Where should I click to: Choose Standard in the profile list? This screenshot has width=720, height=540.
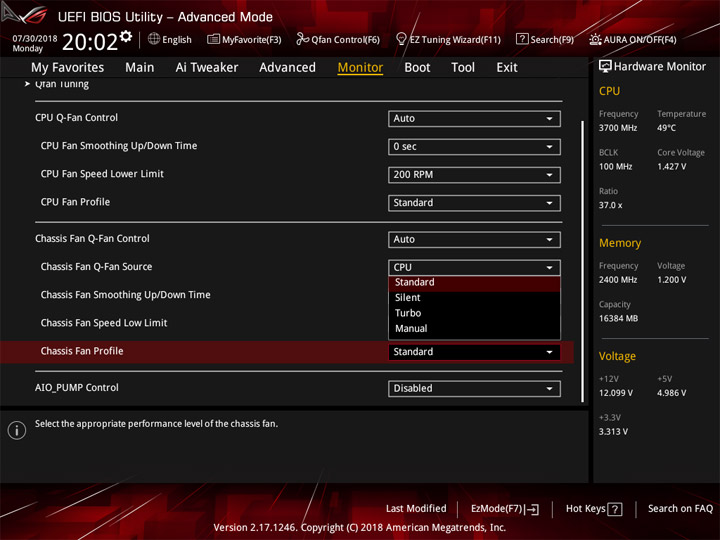tap(474, 282)
